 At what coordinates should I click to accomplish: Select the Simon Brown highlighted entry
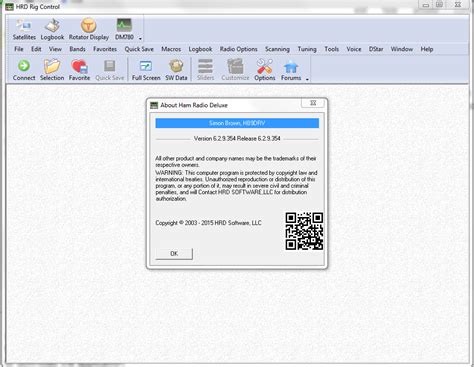(237, 123)
